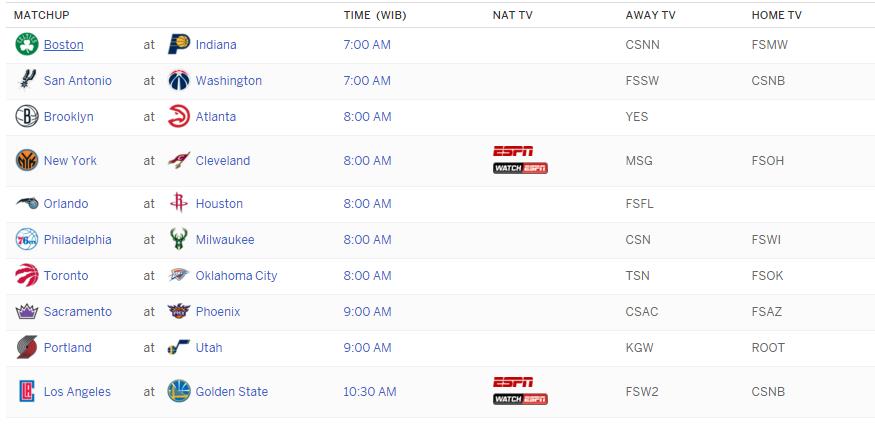Click the 10:30 AM game time link
Viewport: 875px width, 442px height.
click(x=369, y=392)
